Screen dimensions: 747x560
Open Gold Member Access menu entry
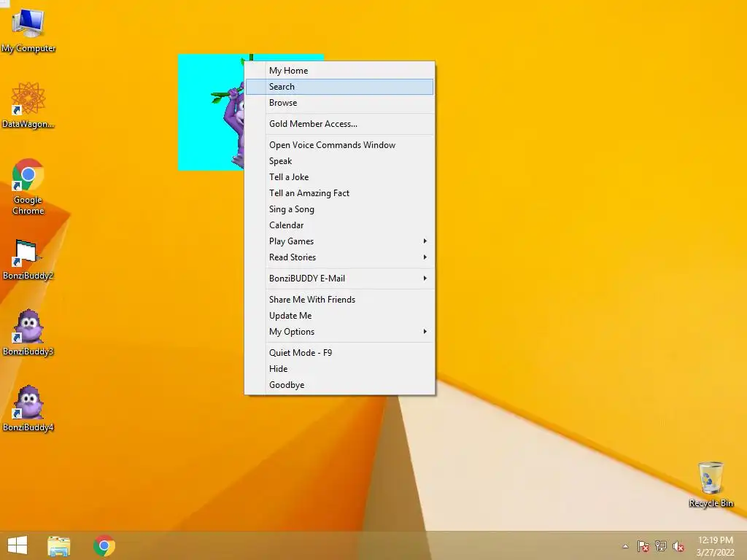pos(339,124)
